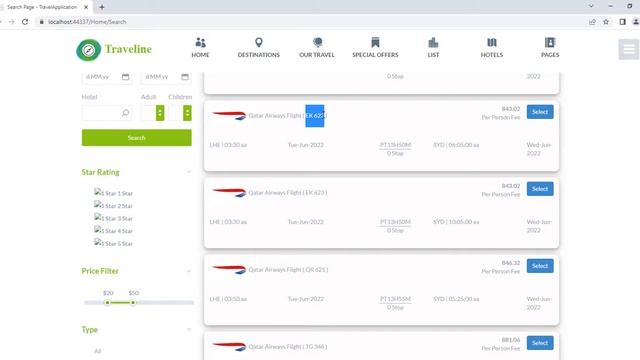Filter by 1 Star rating
This screenshot has height=360, width=640.
pyautogui.click(x=113, y=193)
